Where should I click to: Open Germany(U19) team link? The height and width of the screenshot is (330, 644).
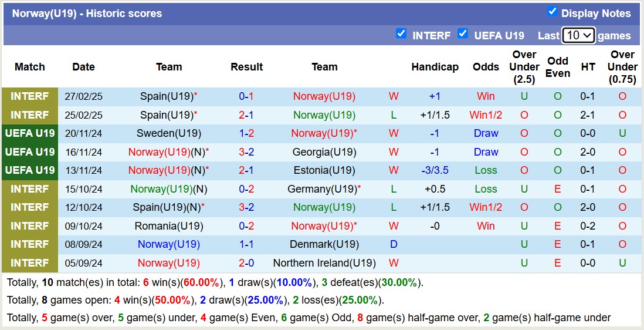(x=322, y=189)
